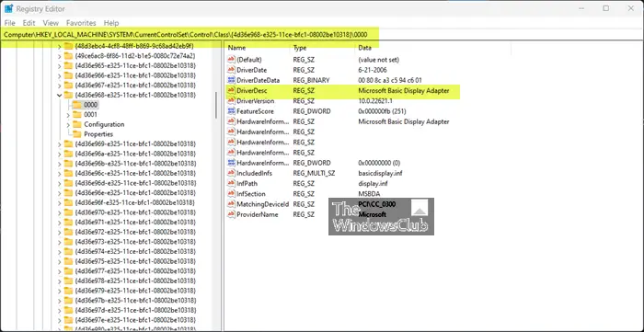
Task: Open the View menu
Action: (51, 23)
